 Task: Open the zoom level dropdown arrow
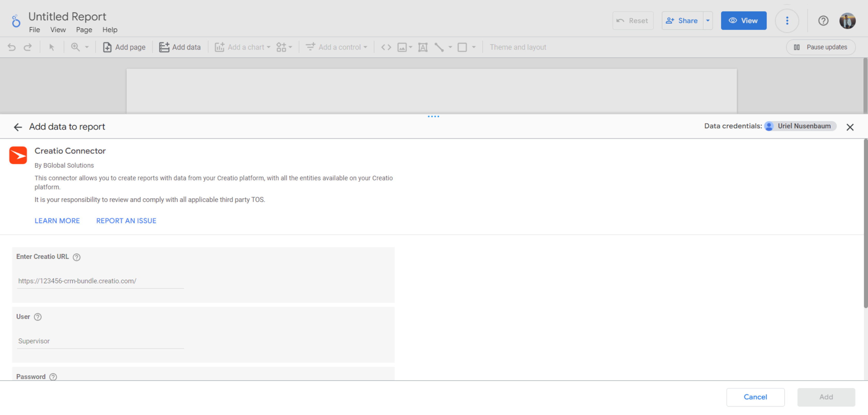[x=87, y=47]
